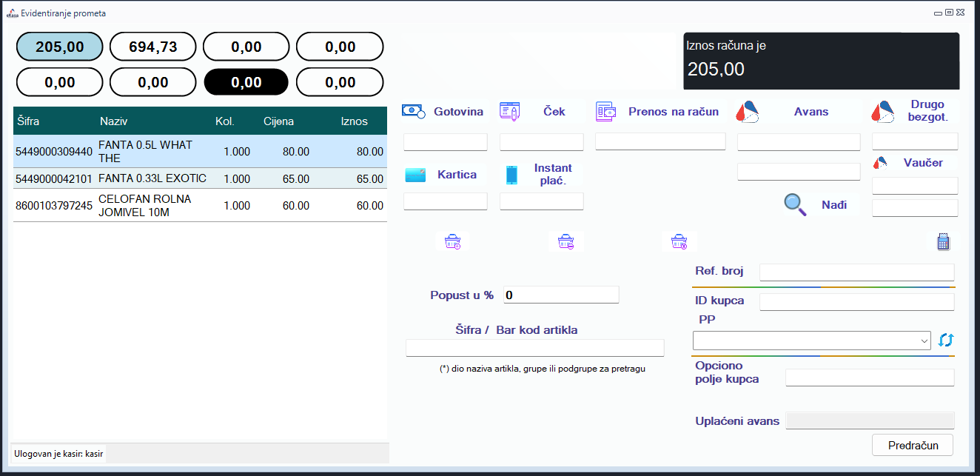Select Avans payment option
This screenshot has height=476, width=980.
(798, 112)
